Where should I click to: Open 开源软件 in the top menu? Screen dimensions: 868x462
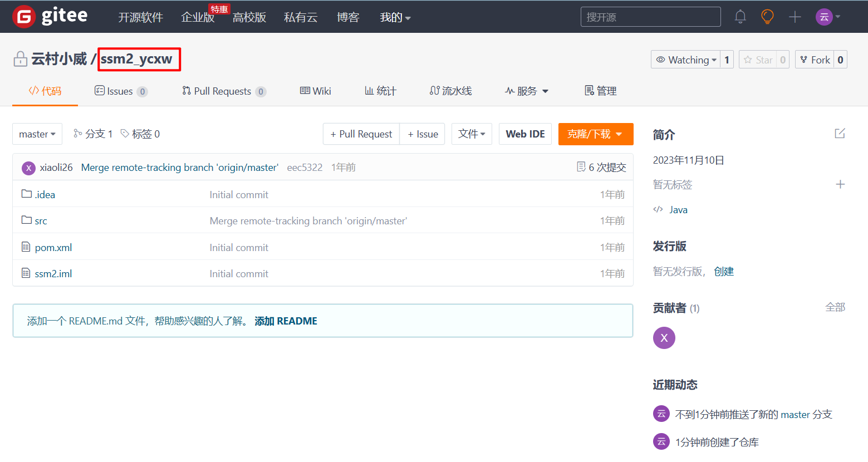[x=140, y=17]
